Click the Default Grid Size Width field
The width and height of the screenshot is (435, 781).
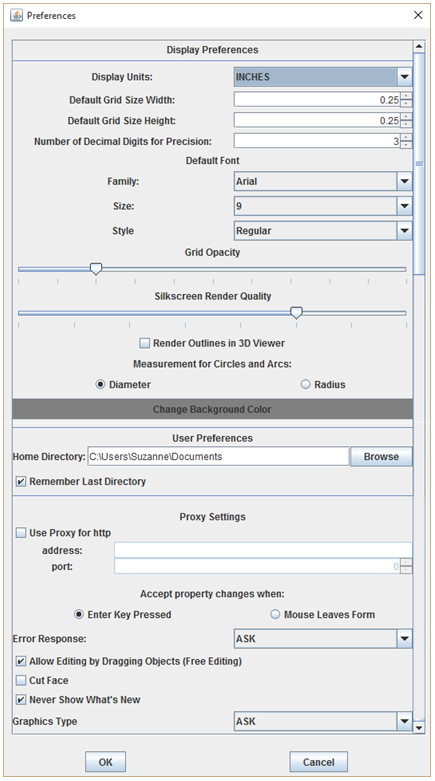(317, 100)
